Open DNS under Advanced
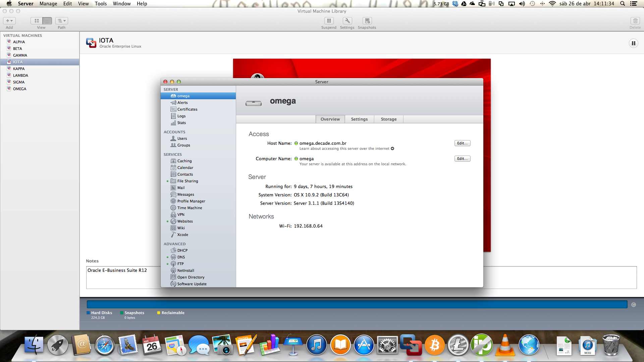This screenshot has height=362, width=644. coord(198,257)
